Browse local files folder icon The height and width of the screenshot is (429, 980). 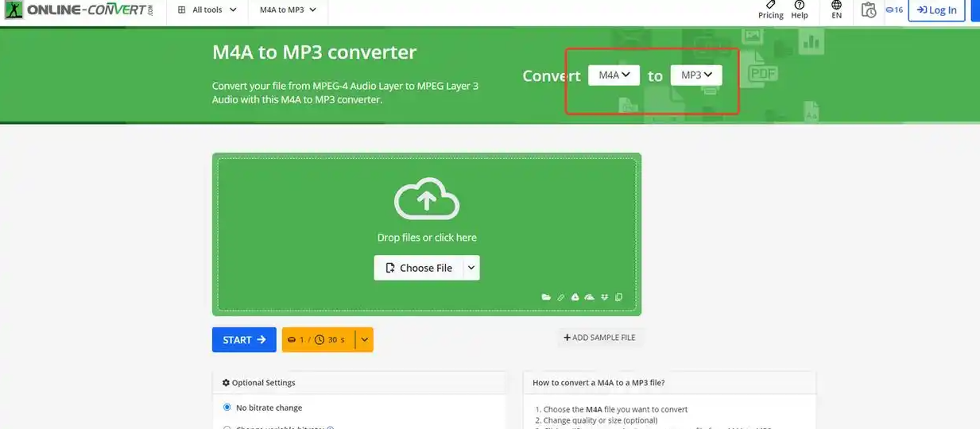pyautogui.click(x=546, y=297)
